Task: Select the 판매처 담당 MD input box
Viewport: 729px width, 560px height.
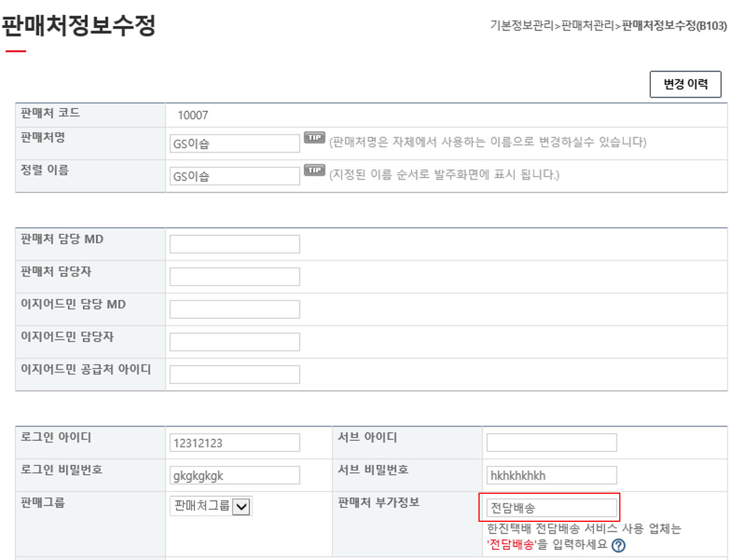Action: (x=234, y=244)
